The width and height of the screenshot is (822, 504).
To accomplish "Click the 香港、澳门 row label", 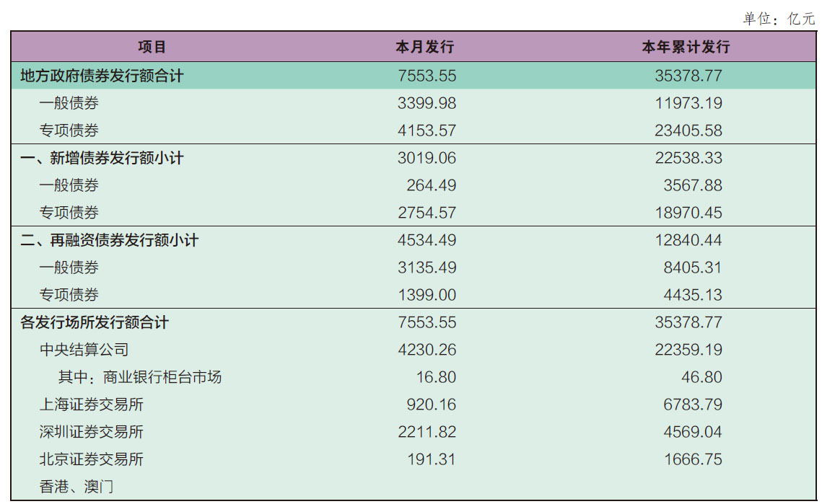I will click(76, 487).
